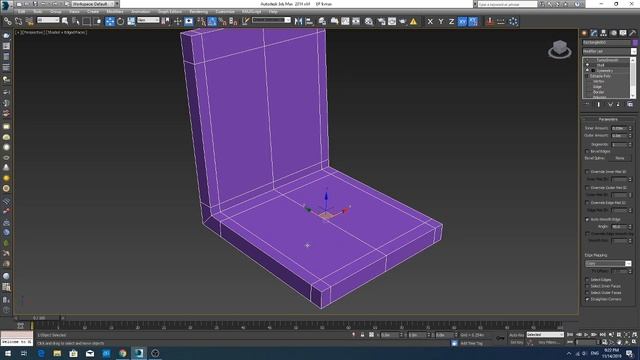Open the Help menu

click(273, 12)
